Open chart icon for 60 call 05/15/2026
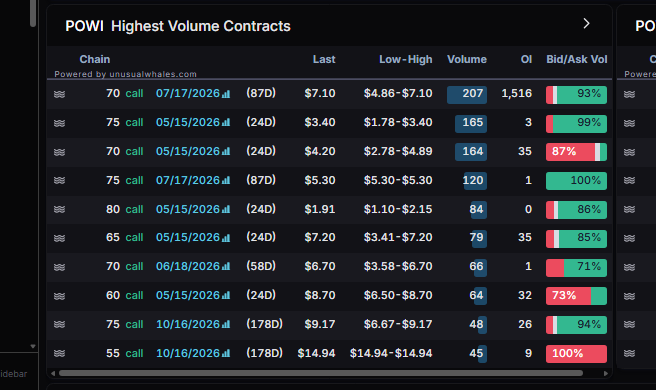The width and height of the screenshot is (656, 390). pos(226,295)
